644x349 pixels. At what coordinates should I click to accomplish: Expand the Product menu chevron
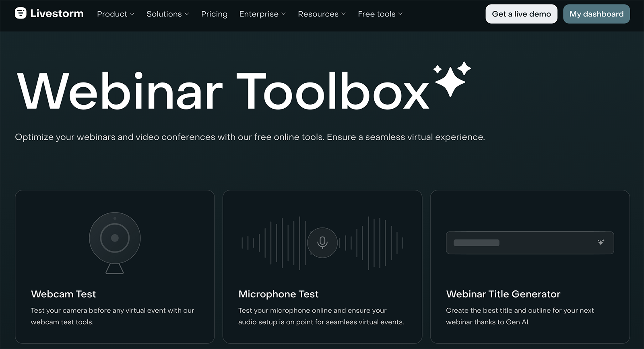click(x=132, y=14)
